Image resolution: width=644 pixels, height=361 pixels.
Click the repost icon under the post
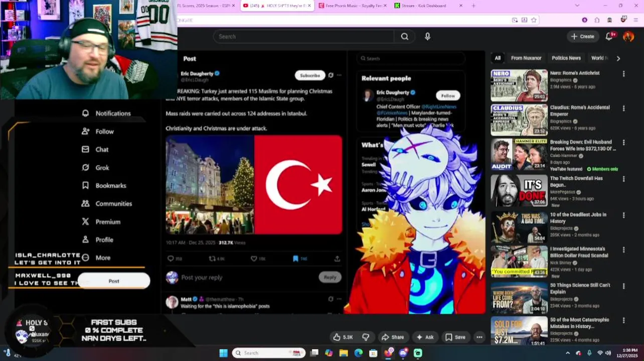point(212,259)
